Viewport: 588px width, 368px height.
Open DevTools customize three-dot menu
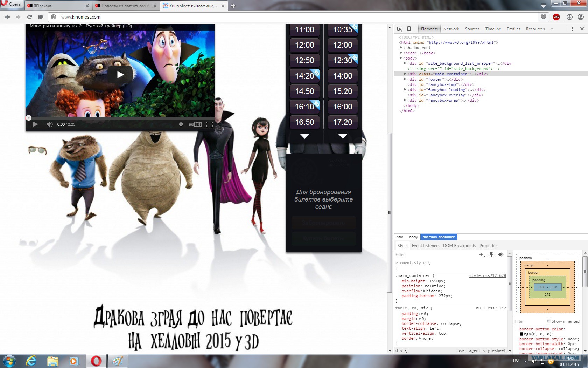pyautogui.click(x=572, y=29)
